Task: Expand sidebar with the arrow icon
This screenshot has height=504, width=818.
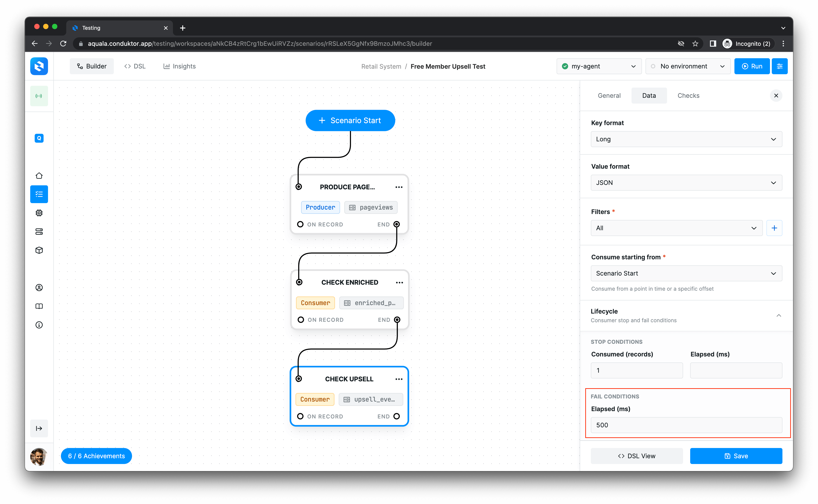Action: [x=39, y=428]
